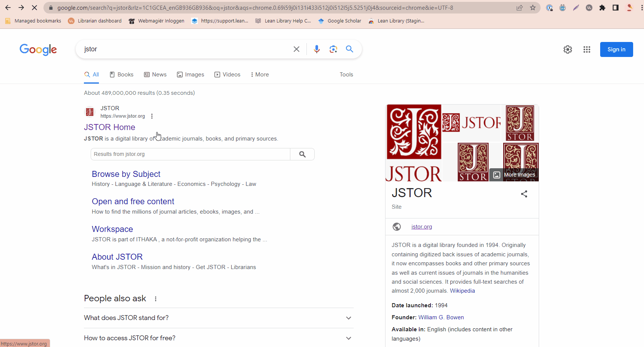Type in the Results from jstor.org field
Image resolution: width=644 pixels, height=347 pixels.
click(x=190, y=154)
